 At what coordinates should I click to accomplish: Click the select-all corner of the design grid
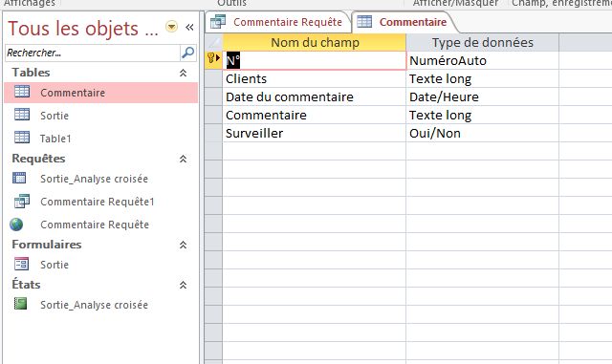coord(213,43)
